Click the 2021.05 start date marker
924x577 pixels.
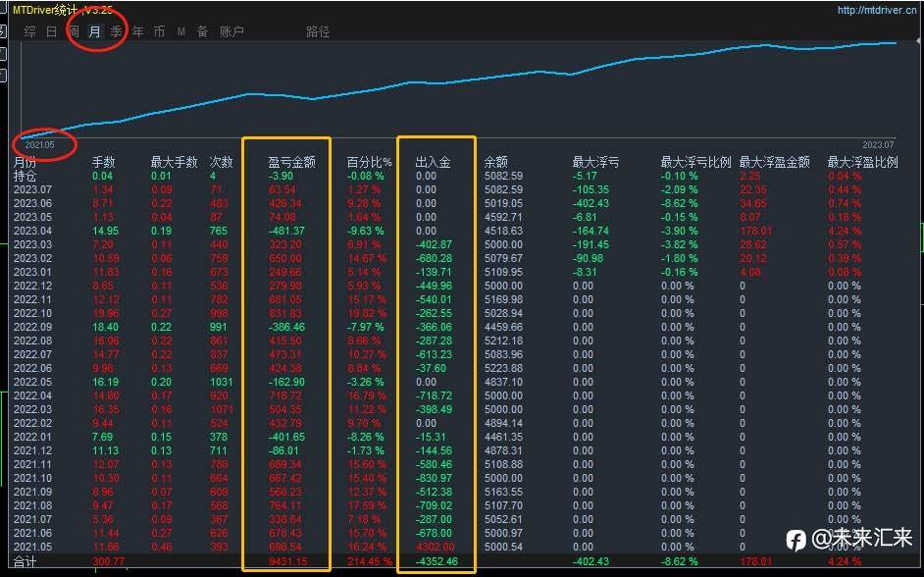click(39, 145)
